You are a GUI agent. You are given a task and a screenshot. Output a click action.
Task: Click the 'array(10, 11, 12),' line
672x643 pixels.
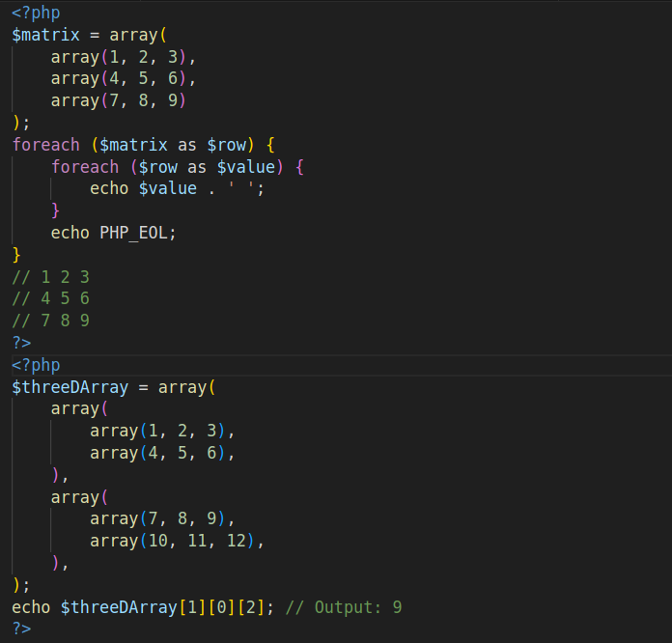177,541
